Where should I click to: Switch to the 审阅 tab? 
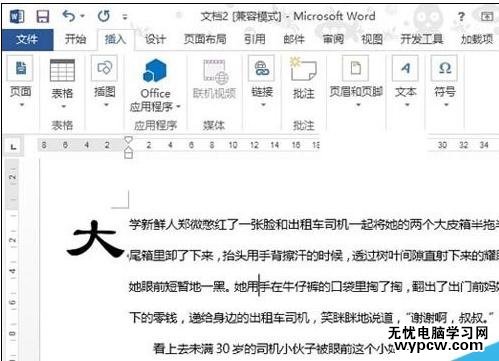[x=333, y=39]
